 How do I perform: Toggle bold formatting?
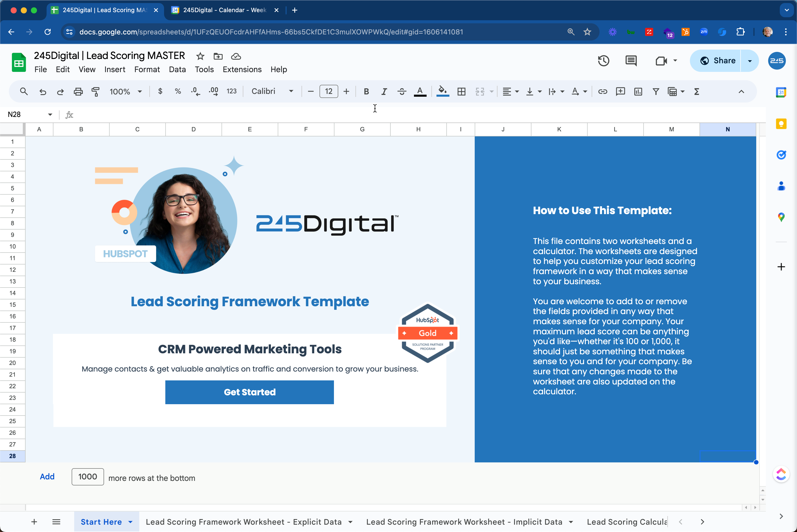[366, 92]
